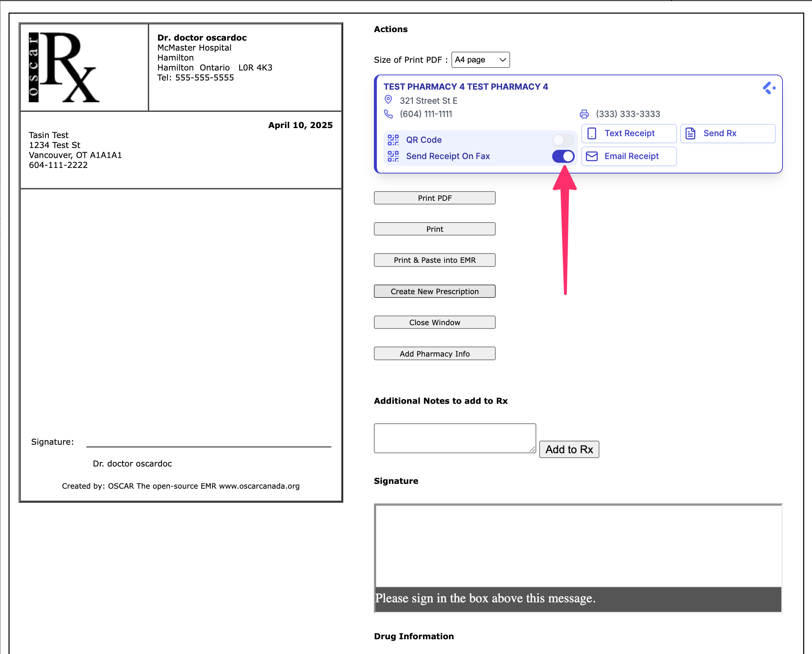Click the Text Receipt button

click(x=629, y=133)
